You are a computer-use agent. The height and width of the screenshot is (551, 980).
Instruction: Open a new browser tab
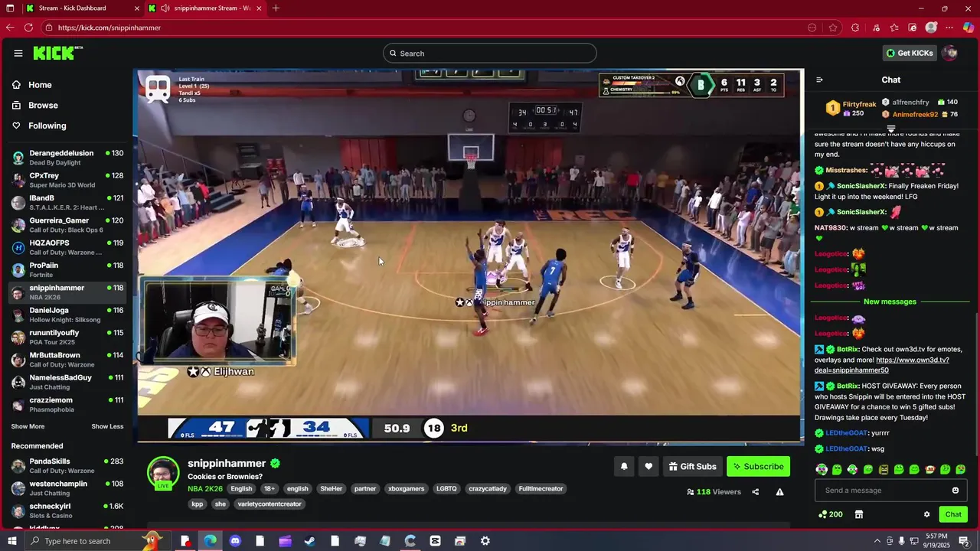276,8
